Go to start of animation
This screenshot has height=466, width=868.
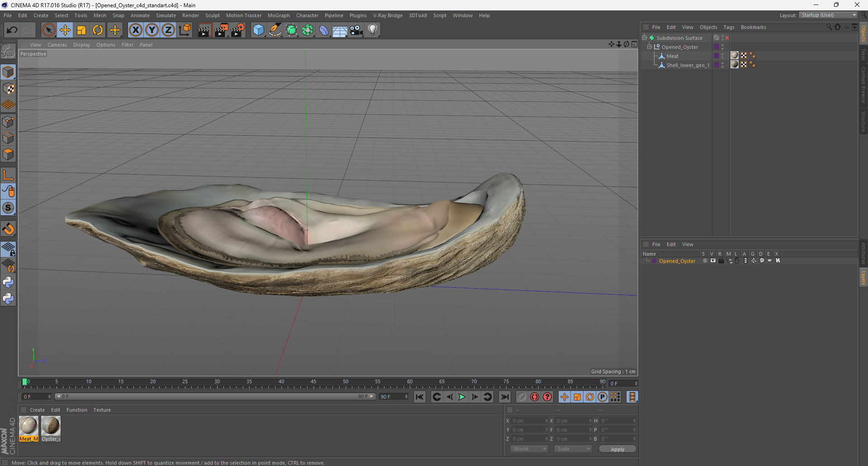[420, 397]
